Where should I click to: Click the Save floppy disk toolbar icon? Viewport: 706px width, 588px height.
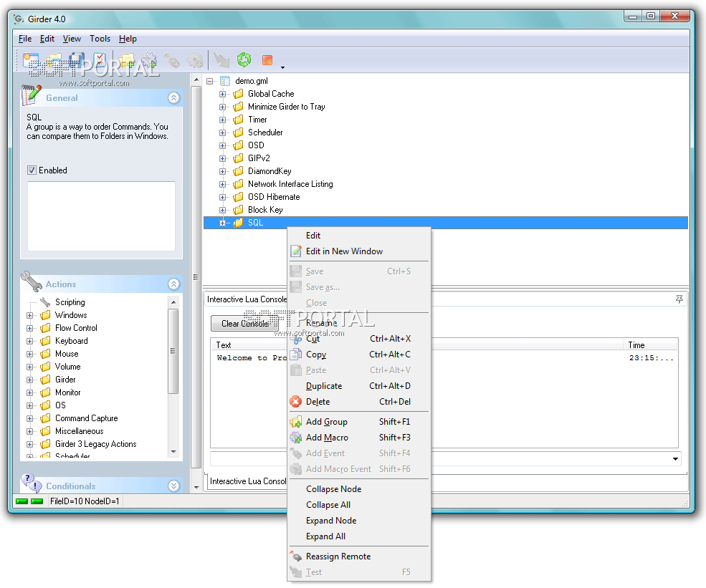coord(77,60)
